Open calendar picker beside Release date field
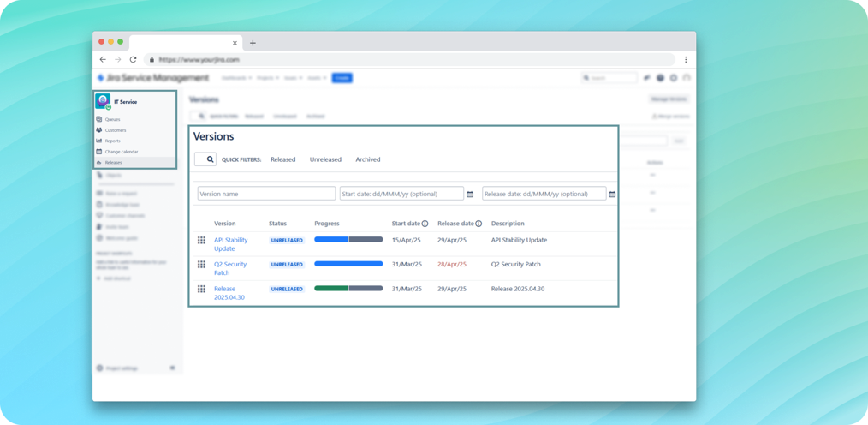 pyautogui.click(x=612, y=194)
